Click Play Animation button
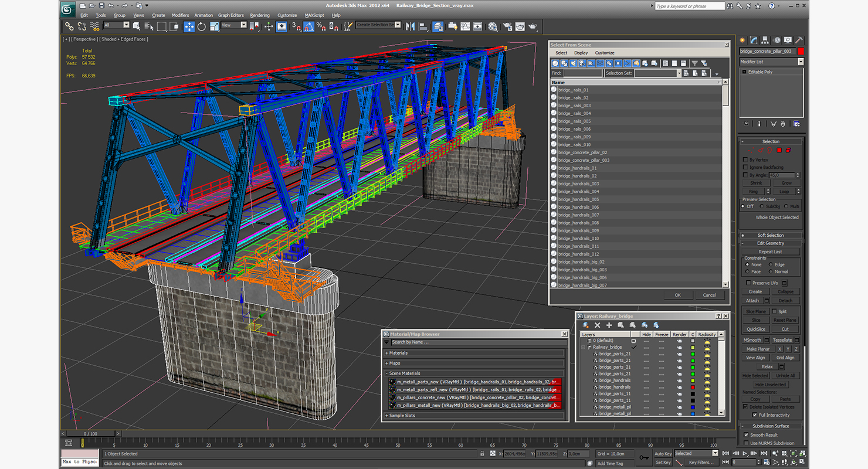The image size is (868, 469). click(745, 453)
